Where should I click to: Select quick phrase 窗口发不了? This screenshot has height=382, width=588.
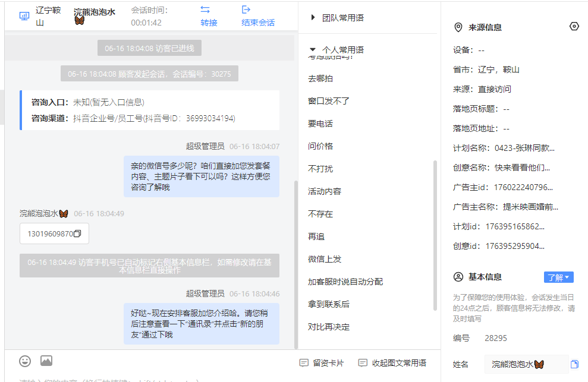(329, 101)
